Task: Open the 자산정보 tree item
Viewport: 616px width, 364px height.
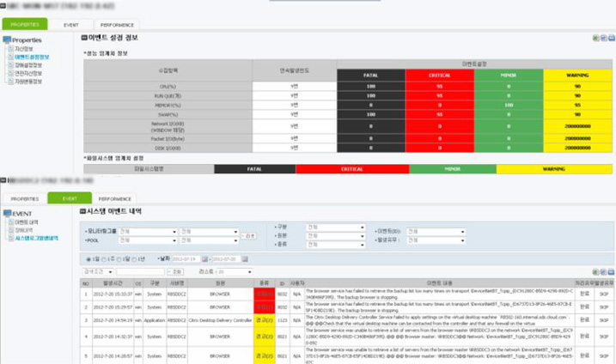Action: click(24, 49)
